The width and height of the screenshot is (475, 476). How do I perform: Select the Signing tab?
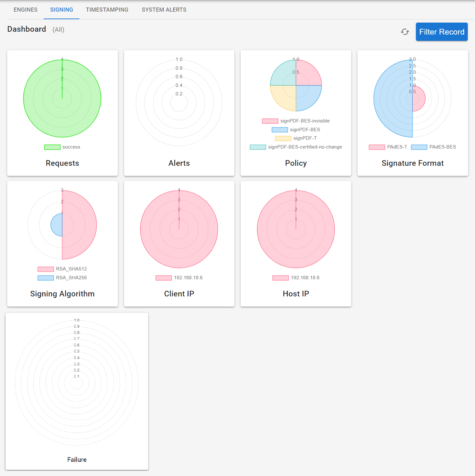pos(62,10)
